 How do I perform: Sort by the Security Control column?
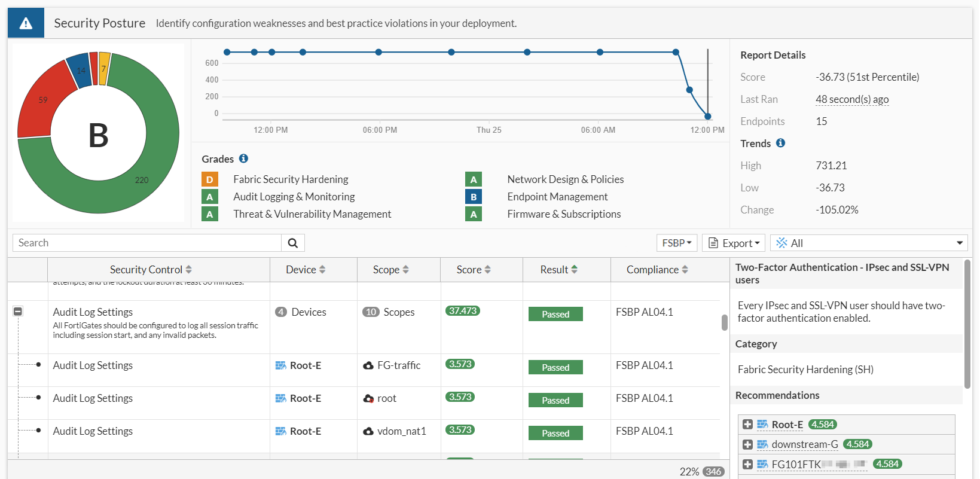[150, 270]
